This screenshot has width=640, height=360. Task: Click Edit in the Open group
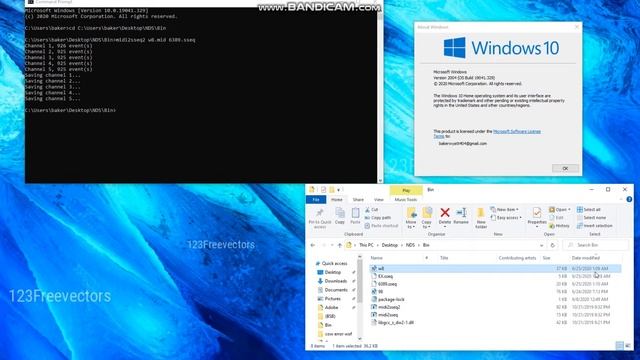pyautogui.click(x=557, y=218)
